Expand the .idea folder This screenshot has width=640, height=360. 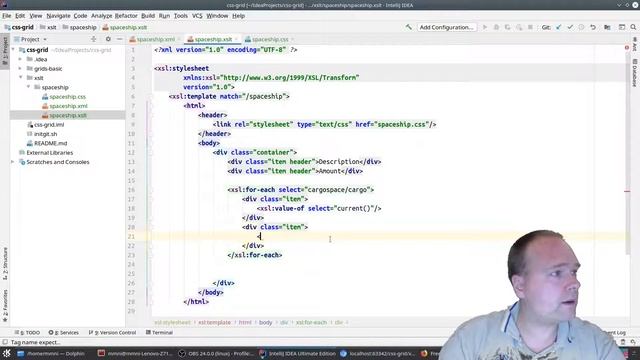20,59
